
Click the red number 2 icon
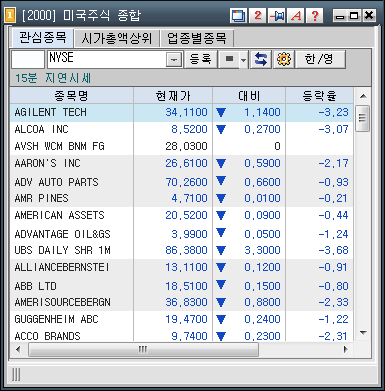coord(257,16)
